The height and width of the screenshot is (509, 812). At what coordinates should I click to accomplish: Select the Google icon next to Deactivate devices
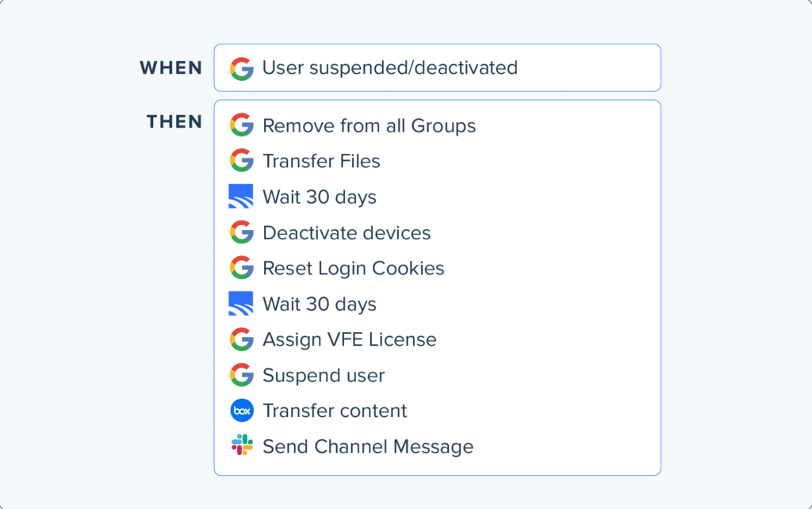pyautogui.click(x=242, y=232)
